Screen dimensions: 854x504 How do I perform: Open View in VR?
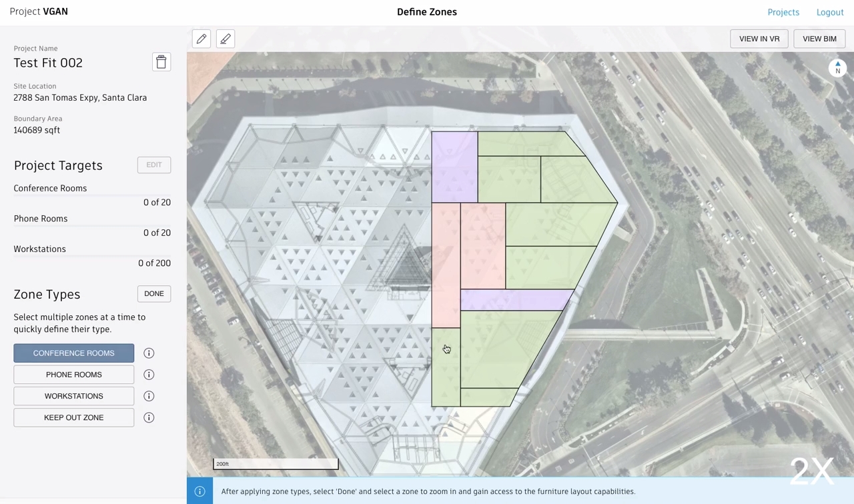tap(759, 39)
